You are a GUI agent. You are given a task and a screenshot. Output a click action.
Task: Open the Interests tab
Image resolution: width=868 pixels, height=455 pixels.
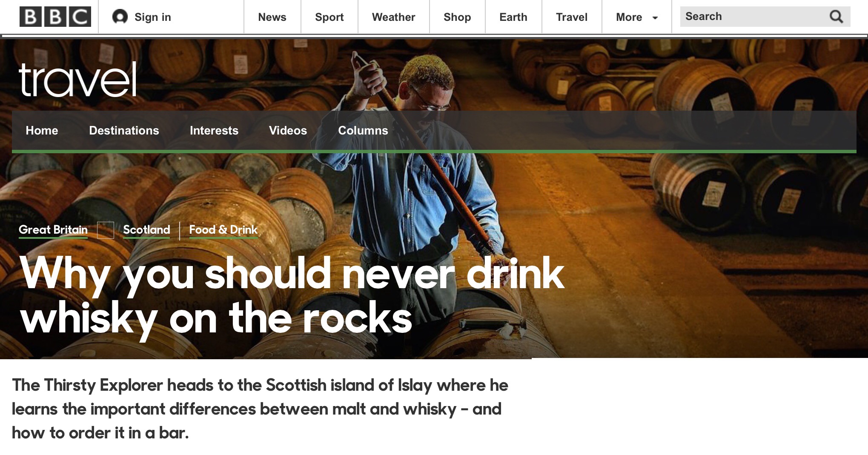click(214, 130)
